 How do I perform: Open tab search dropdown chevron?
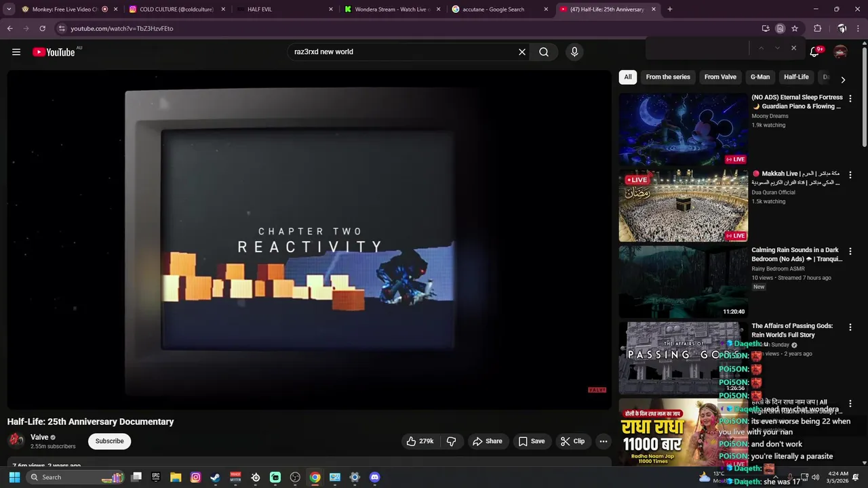click(9, 9)
